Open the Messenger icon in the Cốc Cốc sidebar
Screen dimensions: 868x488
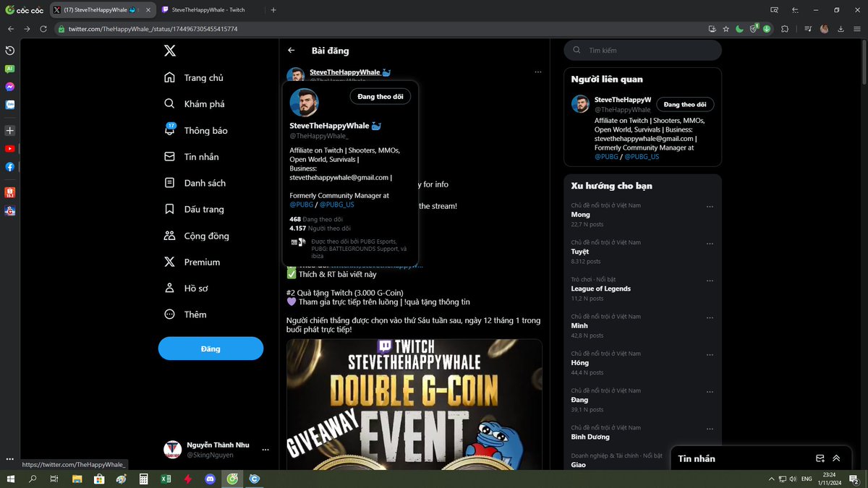click(x=9, y=87)
